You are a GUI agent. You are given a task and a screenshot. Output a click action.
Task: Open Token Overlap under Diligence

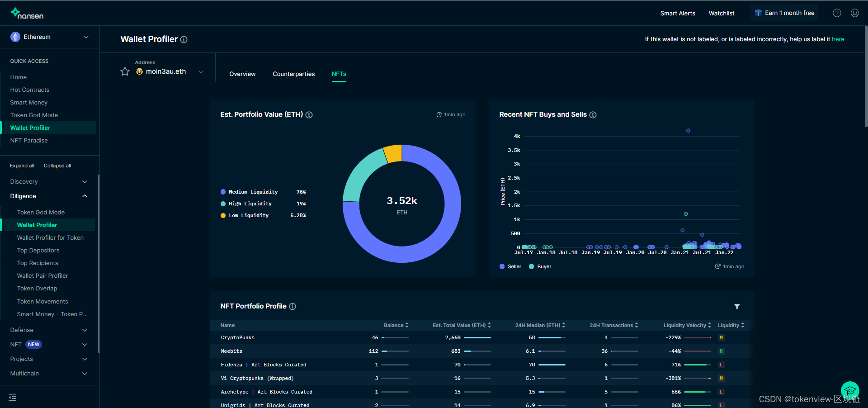click(x=37, y=289)
